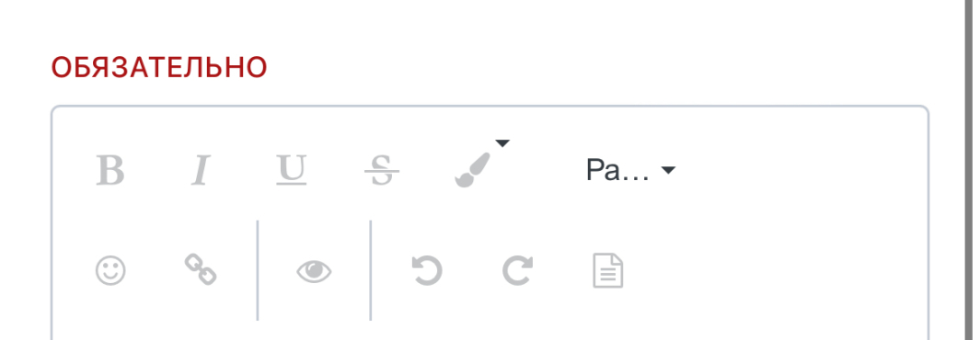
Task: Click the document page icon
Action: [608, 271]
